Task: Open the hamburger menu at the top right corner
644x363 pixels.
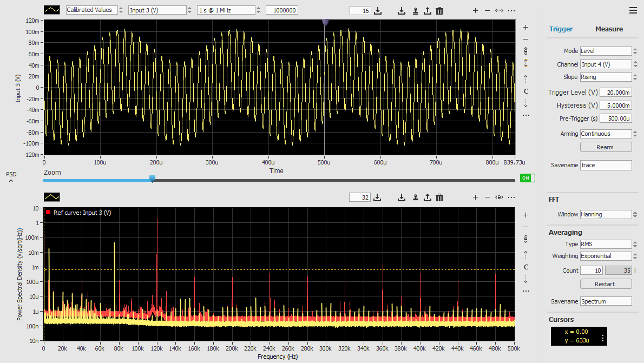Action: pos(633,10)
